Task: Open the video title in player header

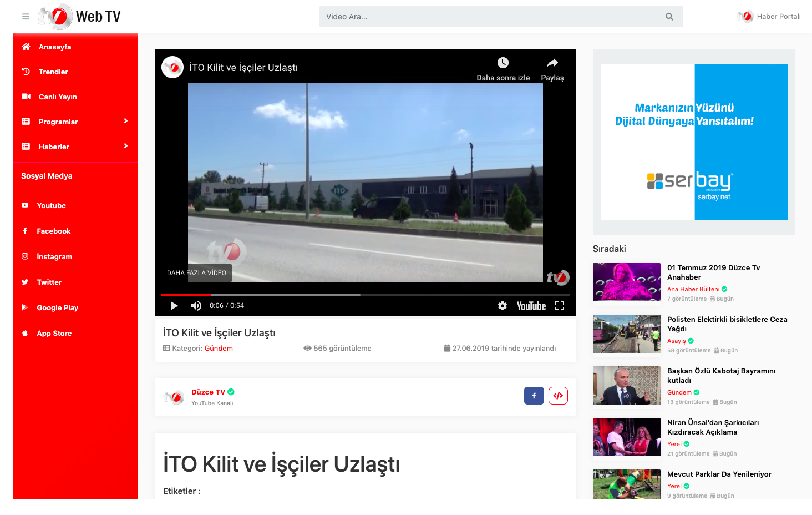Action: coord(243,68)
